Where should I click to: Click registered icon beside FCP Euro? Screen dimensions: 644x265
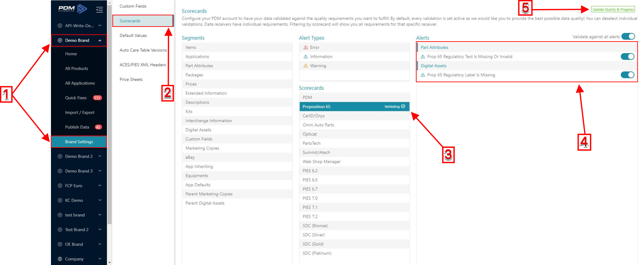(x=60, y=186)
